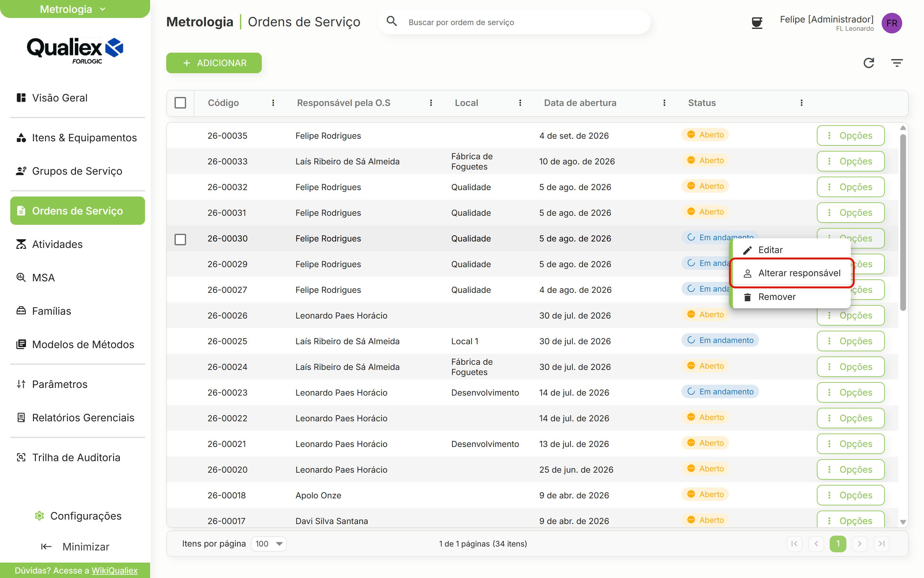Jump to first page arrow
The image size is (924, 578).
click(794, 544)
